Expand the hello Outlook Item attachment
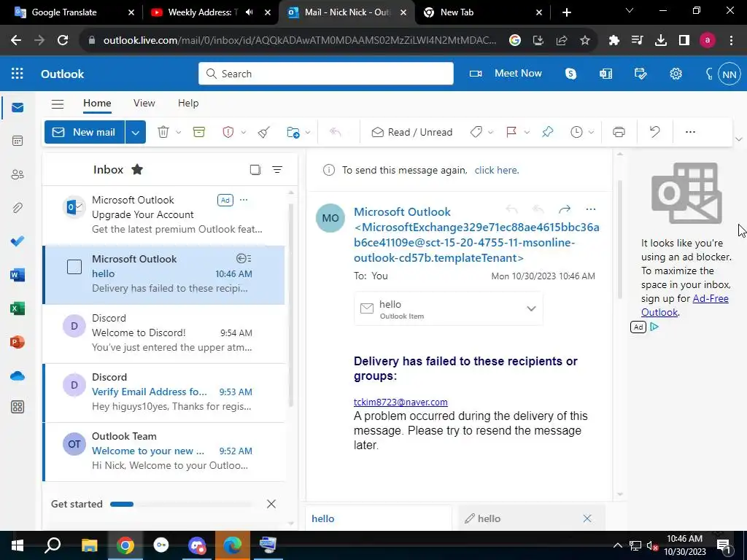 (x=531, y=308)
